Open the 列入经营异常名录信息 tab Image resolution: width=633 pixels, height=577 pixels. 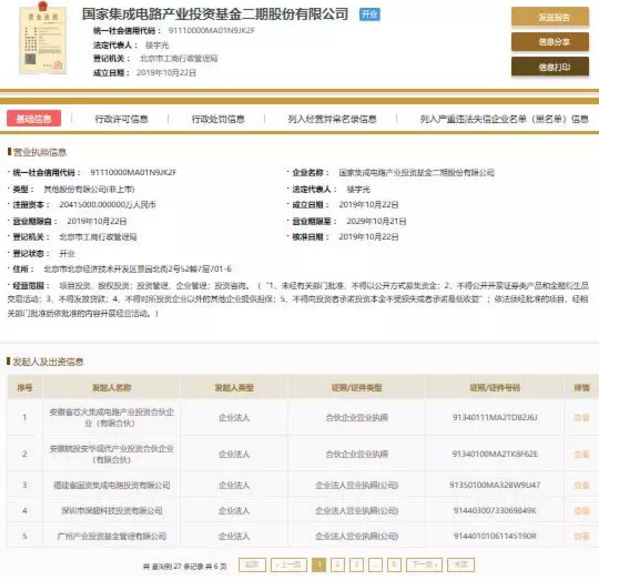click(x=332, y=118)
